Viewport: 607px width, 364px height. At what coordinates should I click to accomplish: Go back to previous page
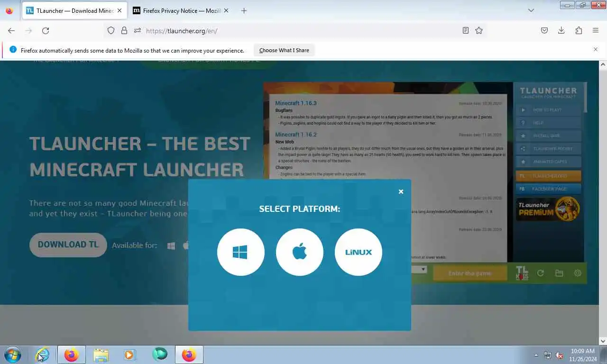[x=11, y=30]
